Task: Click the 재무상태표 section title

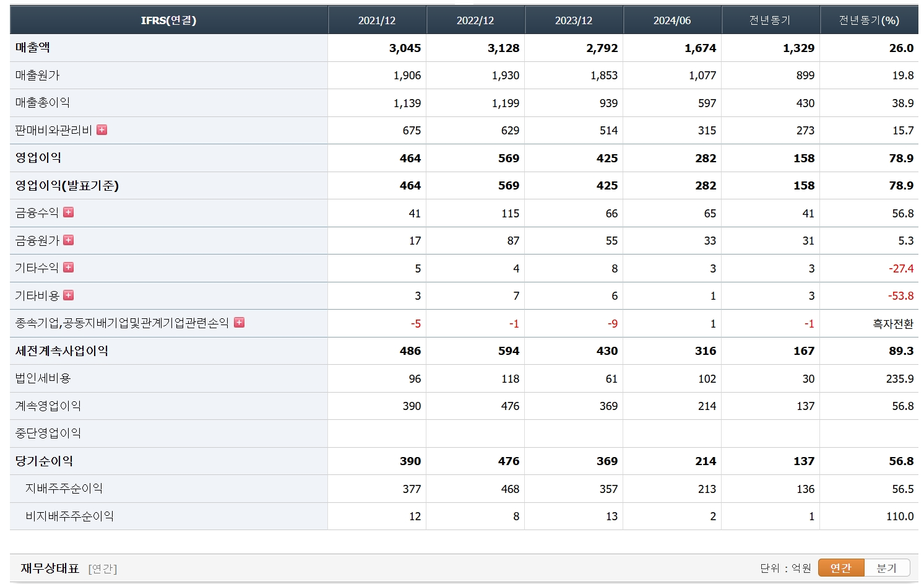Action: pos(50,569)
